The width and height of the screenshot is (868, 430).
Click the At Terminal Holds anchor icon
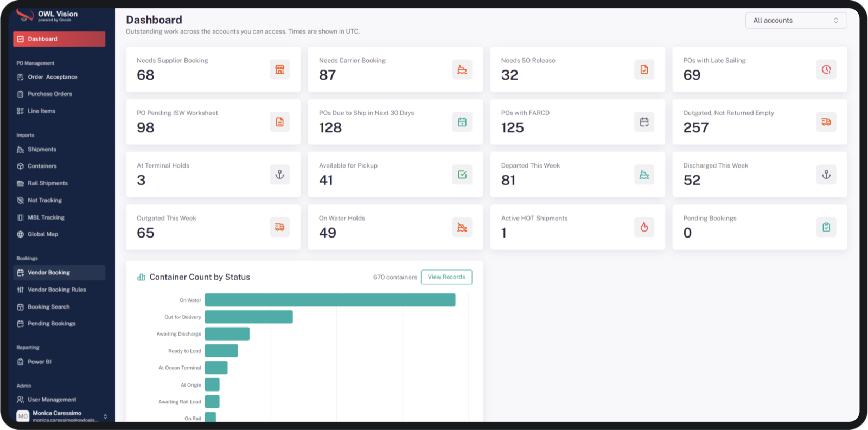[279, 175]
